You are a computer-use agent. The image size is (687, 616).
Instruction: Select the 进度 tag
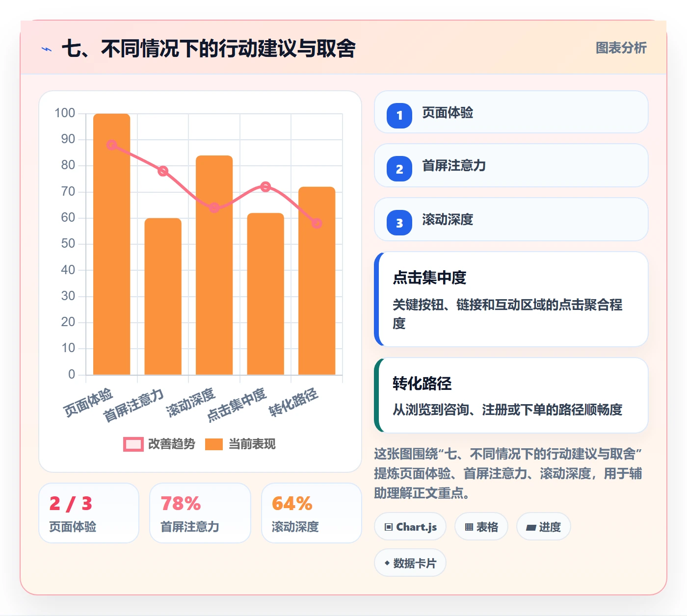[543, 527]
